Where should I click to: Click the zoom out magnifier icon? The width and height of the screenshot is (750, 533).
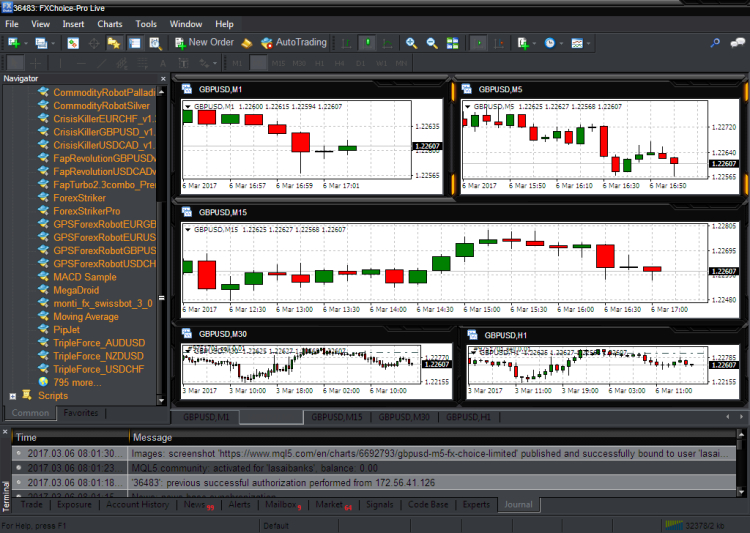click(x=432, y=43)
